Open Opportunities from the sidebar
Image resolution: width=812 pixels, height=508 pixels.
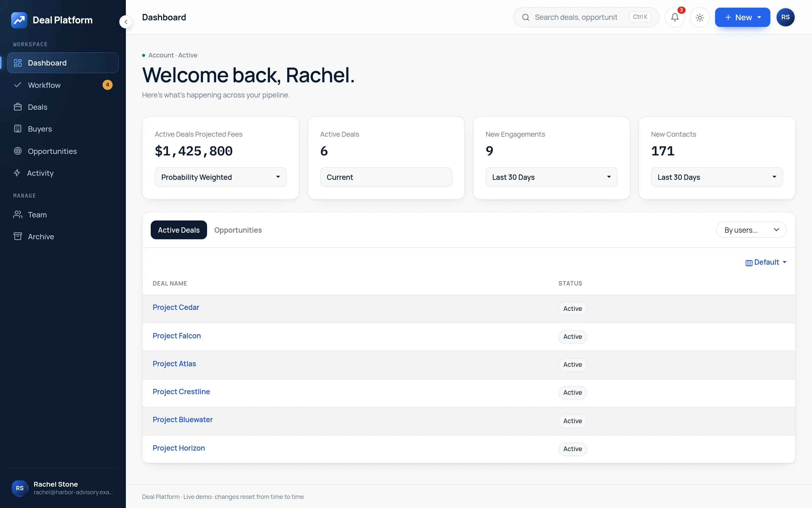pos(63,151)
